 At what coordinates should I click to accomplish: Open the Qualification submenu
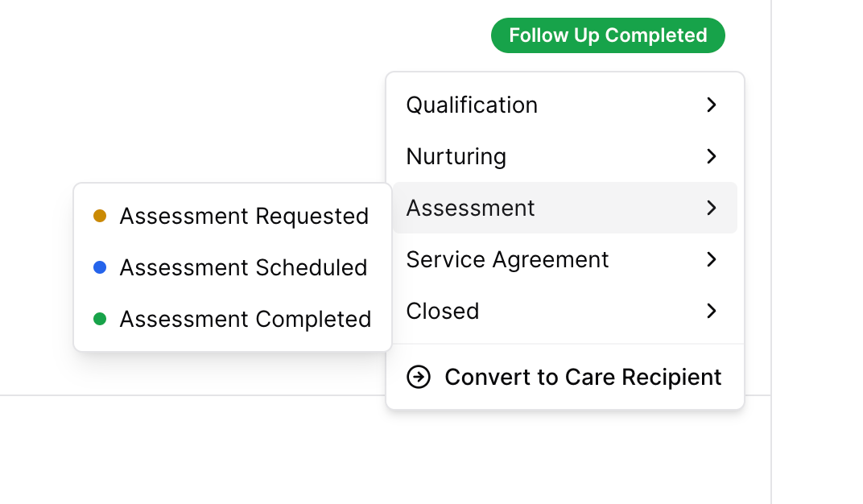point(564,105)
